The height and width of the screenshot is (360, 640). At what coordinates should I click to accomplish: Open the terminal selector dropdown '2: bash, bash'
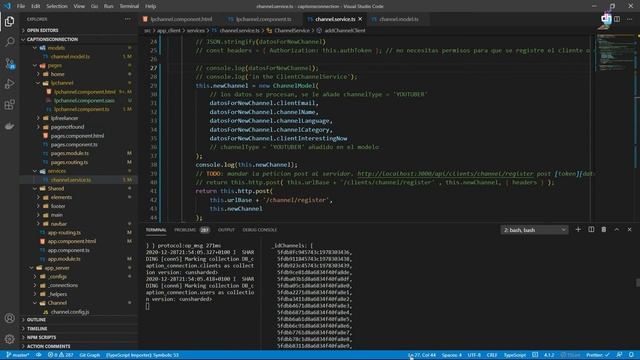coord(534,230)
